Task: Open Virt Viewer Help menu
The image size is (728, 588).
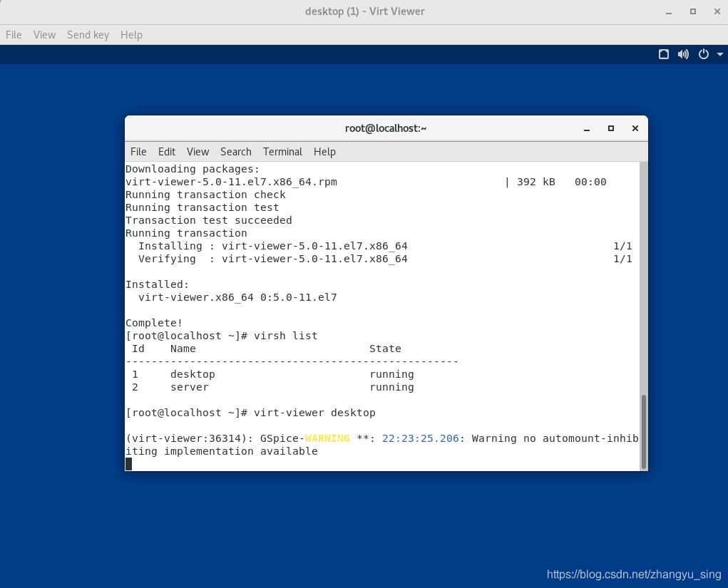Action: [x=131, y=35]
